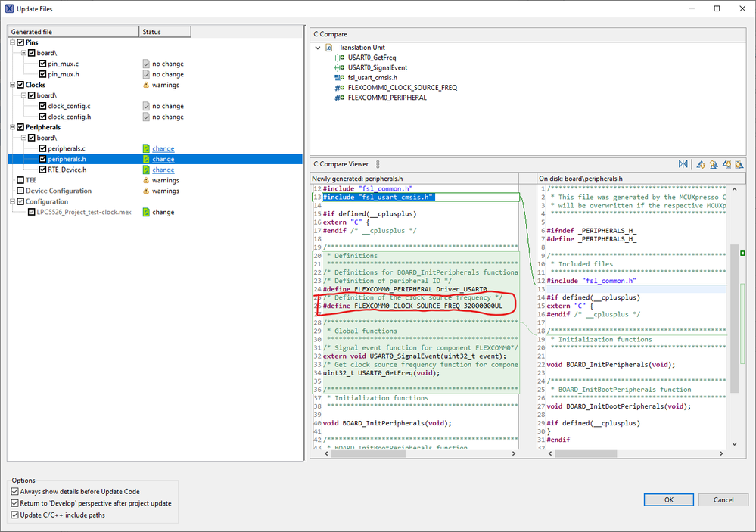Collapse the Pins tree node
The width and height of the screenshot is (756, 532).
tap(13, 42)
